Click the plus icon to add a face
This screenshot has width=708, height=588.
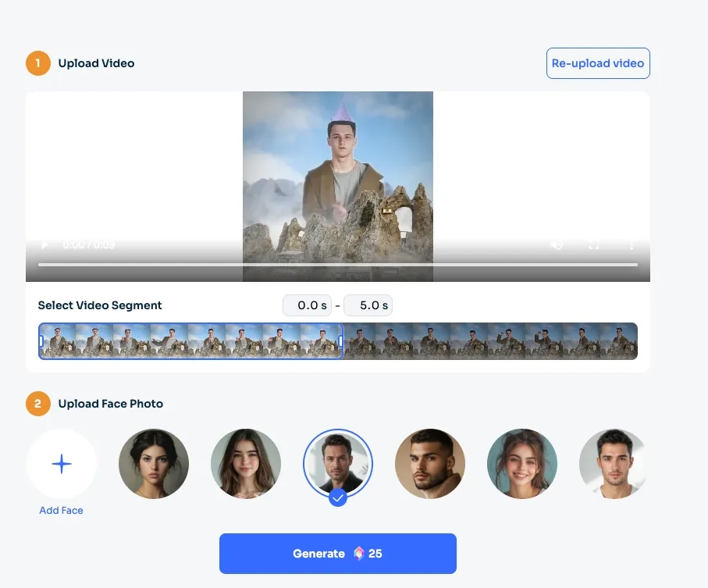point(61,464)
